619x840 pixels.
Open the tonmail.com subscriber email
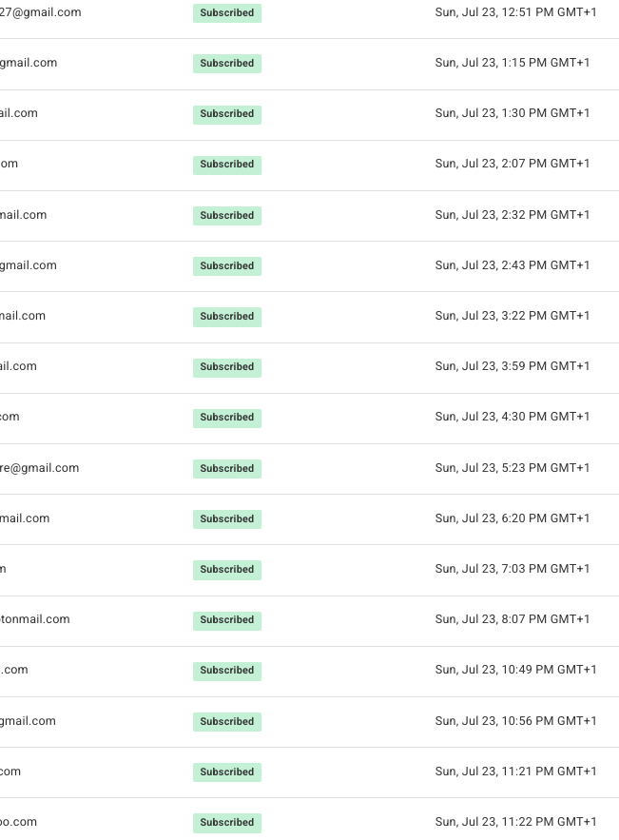(35, 619)
